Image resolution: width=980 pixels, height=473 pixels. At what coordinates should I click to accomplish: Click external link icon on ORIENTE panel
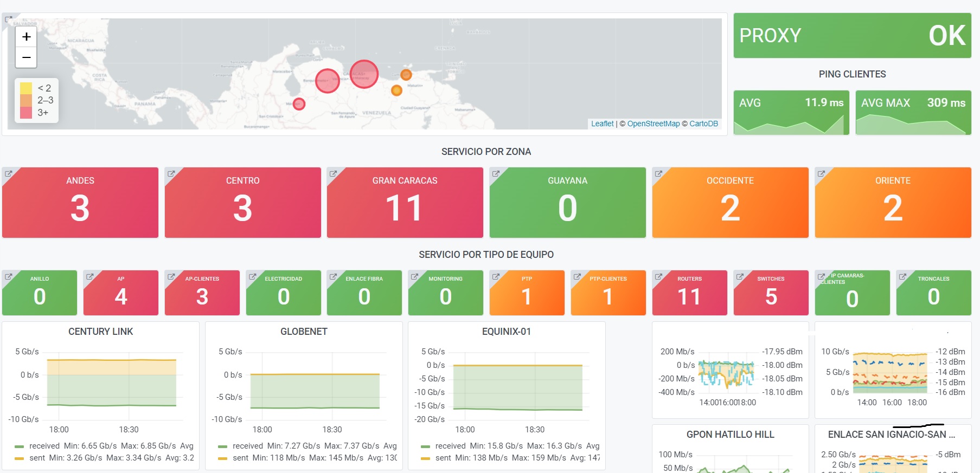(821, 174)
